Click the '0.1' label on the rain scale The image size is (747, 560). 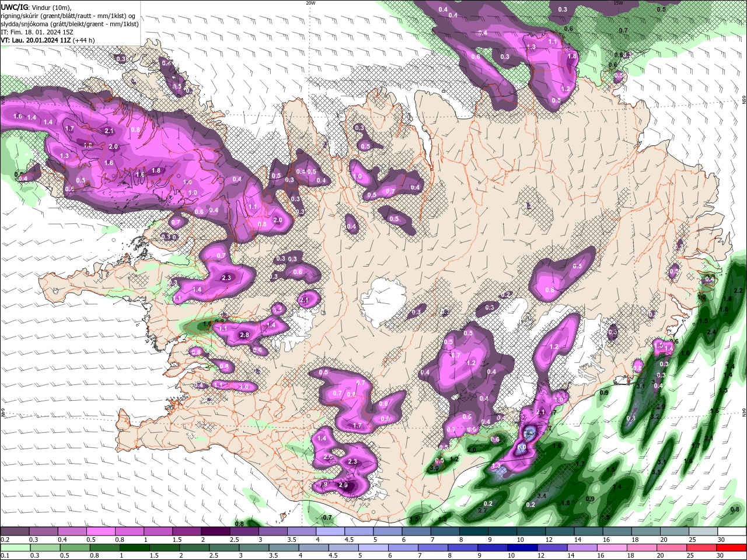click(5, 556)
